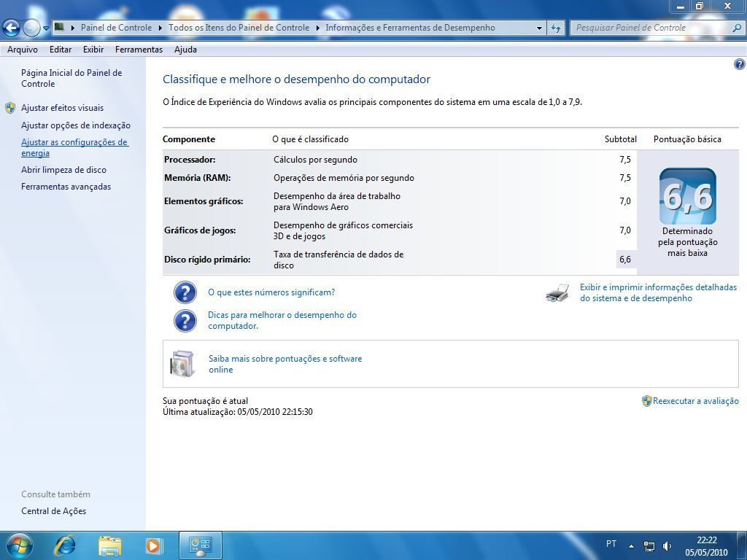Open Ajustar as configurações de energia
747x560 pixels.
pyautogui.click(x=75, y=147)
